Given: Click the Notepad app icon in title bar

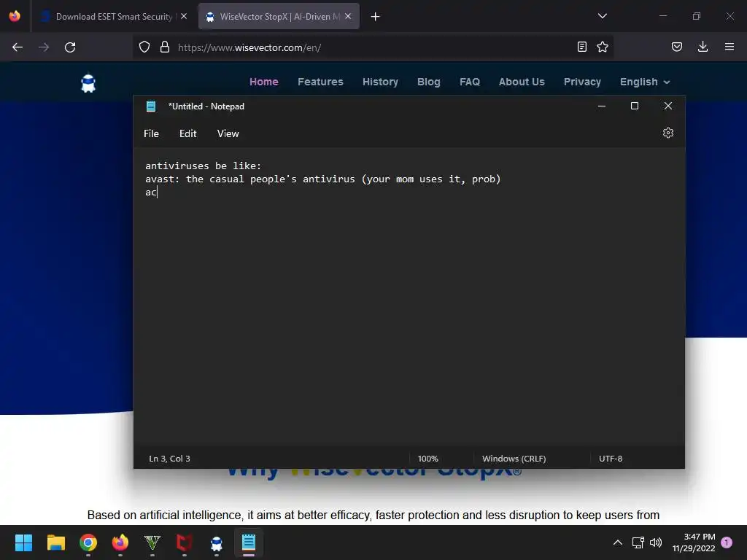Looking at the screenshot, I should (151, 106).
